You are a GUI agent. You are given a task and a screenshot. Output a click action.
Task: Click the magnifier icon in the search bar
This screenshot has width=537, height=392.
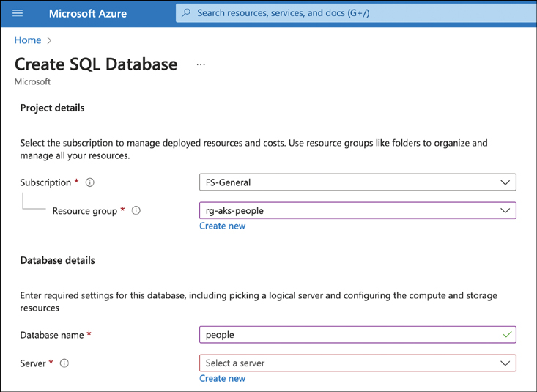(187, 13)
